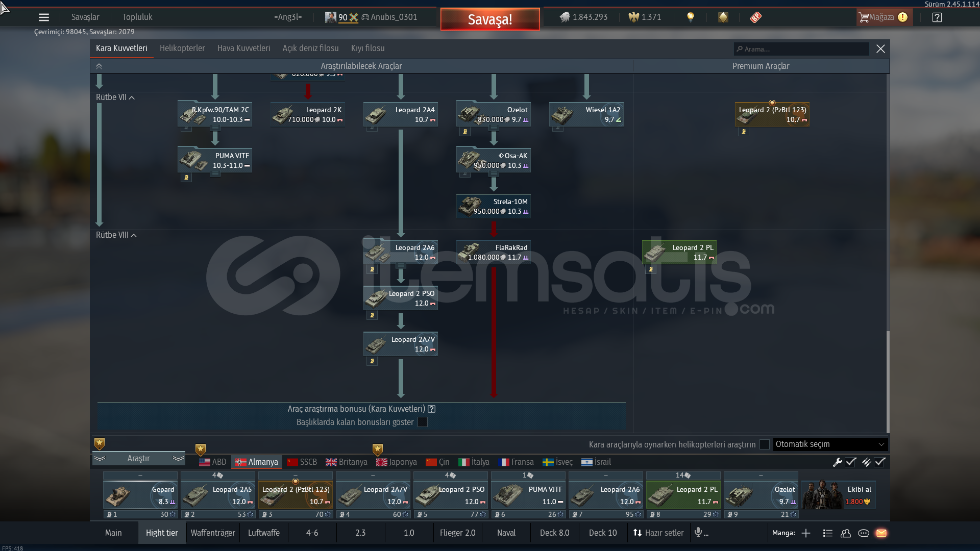Open the Battle Pass ticket icon

pos(756,17)
